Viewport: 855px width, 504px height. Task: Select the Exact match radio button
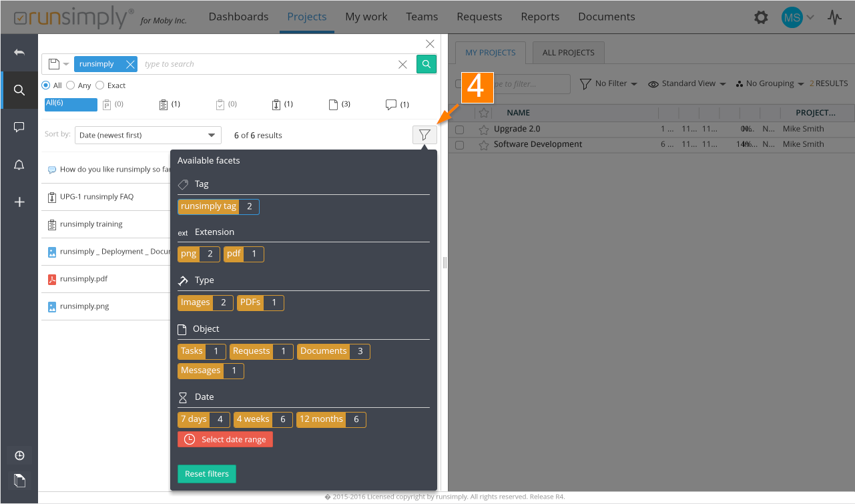(x=100, y=85)
